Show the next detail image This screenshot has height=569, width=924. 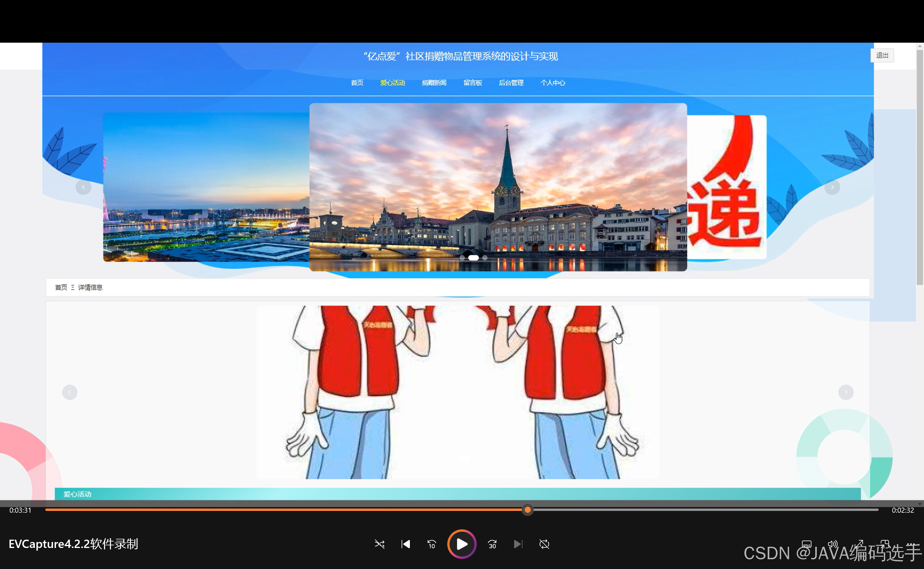pos(846,392)
